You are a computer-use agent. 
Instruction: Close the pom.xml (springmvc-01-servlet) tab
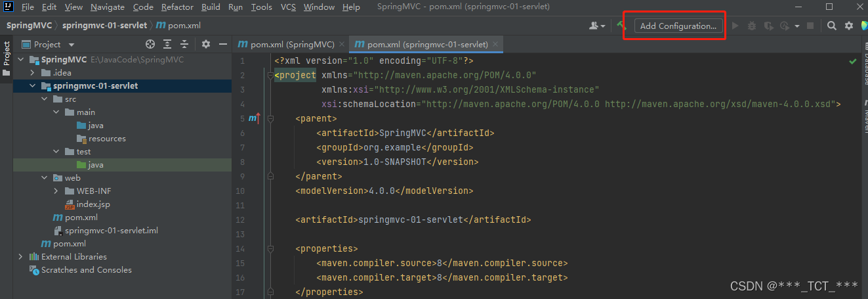coord(496,45)
